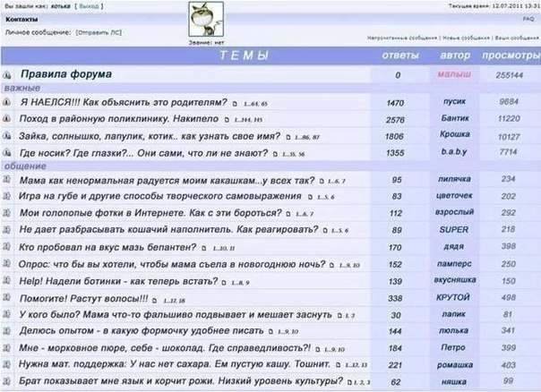Click the icon beside Где носик? Где глазки? thread
541x392 pixels.
click(7, 154)
